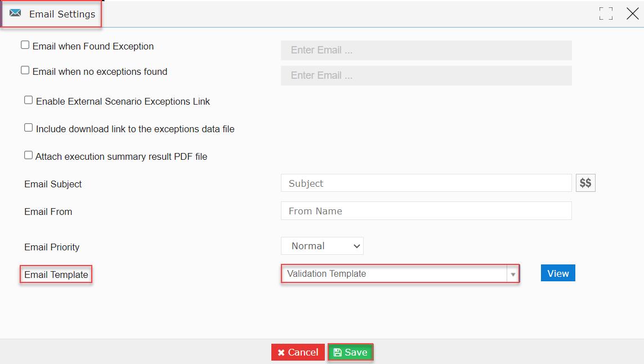Click the Save button
644x364 pixels.
point(350,353)
